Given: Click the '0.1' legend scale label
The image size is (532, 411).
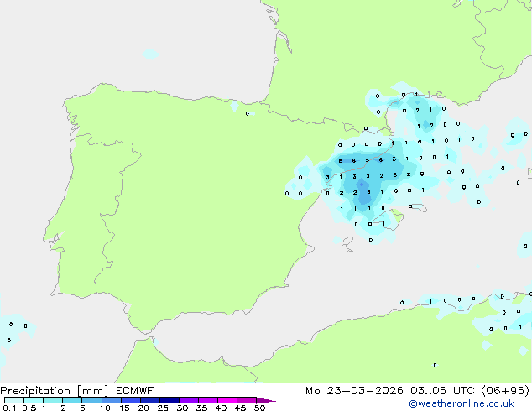Looking at the screenshot, I should tap(9, 408).
